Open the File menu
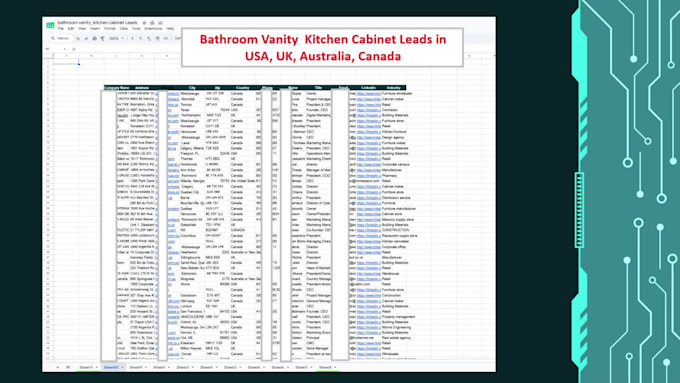This screenshot has width=680, height=383. 61,29
